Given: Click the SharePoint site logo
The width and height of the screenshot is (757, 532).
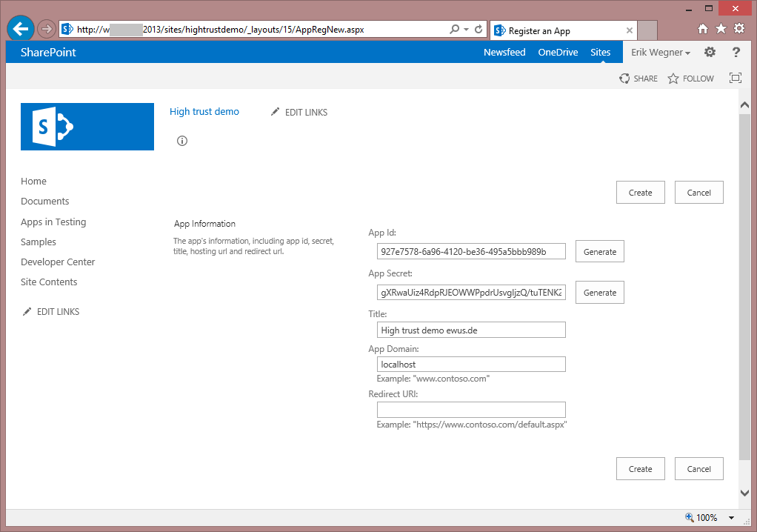Looking at the screenshot, I should [87, 127].
